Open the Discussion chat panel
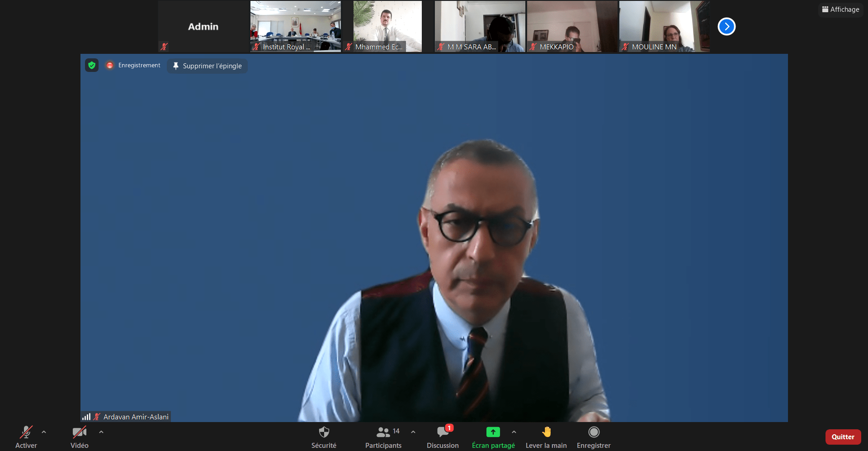This screenshot has width=868, height=451. (x=443, y=437)
